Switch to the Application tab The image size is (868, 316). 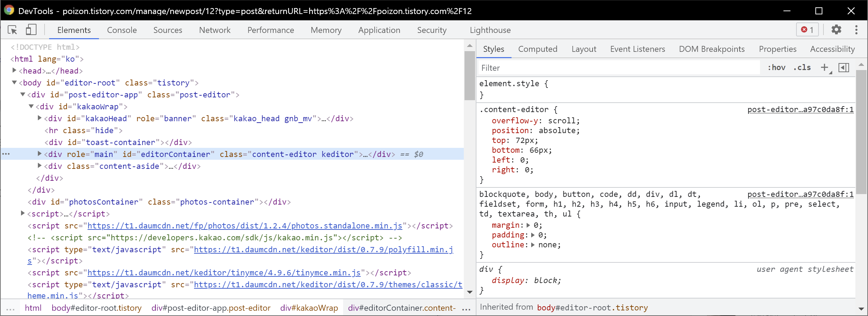[379, 30]
